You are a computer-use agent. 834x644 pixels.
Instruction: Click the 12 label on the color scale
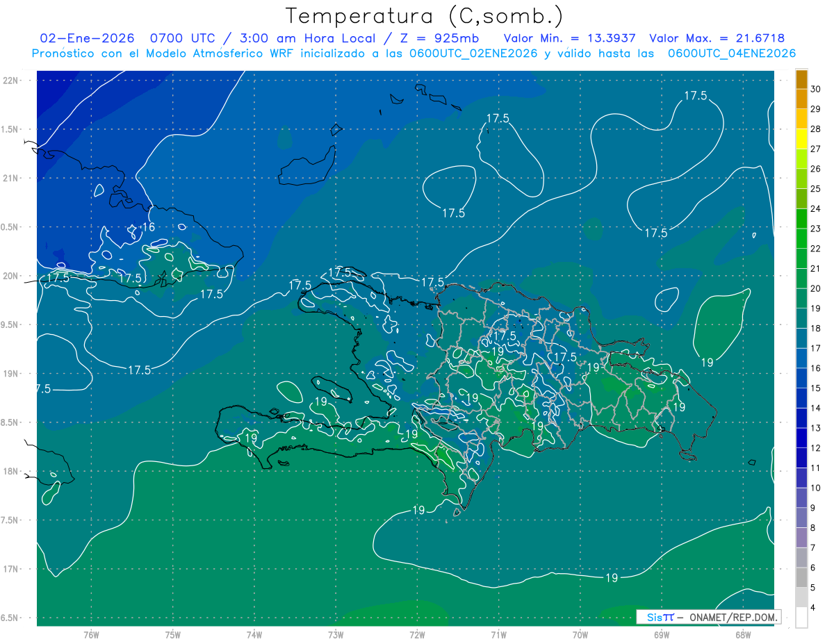[x=815, y=448]
